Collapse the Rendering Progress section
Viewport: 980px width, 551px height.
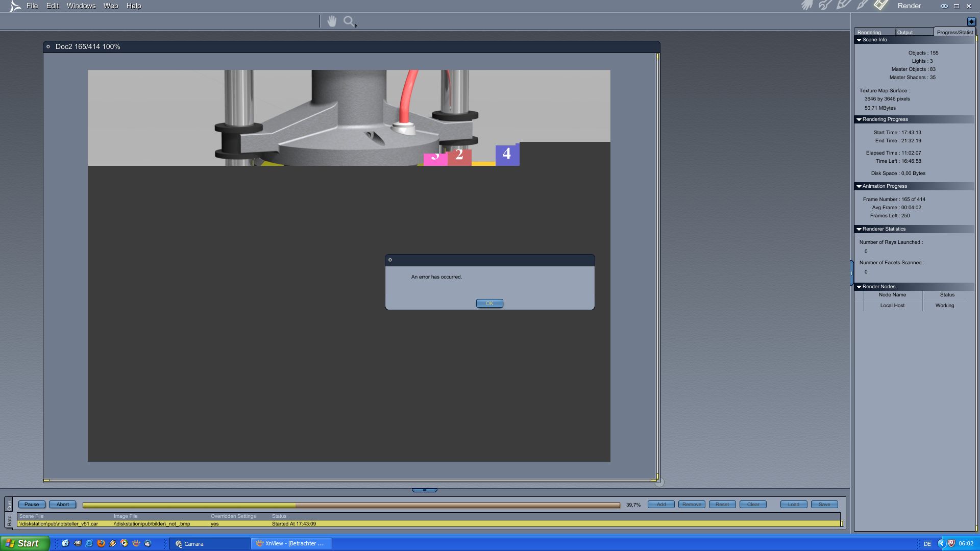859,119
